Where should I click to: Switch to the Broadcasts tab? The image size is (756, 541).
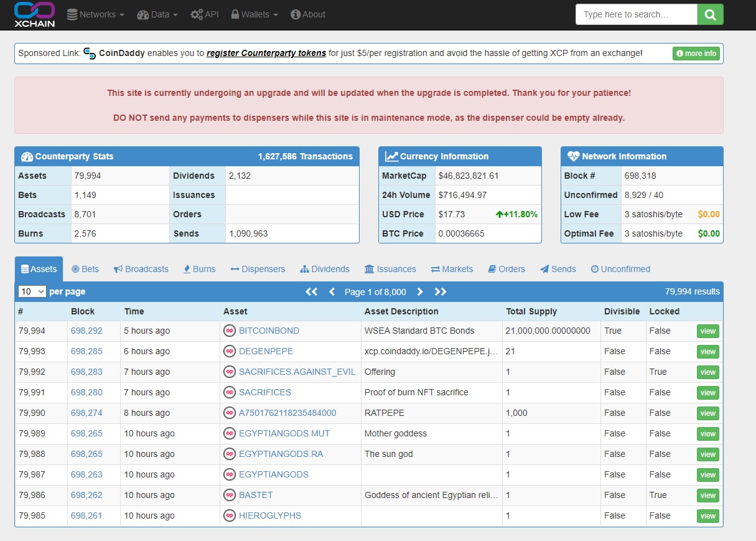pyautogui.click(x=141, y=269)
